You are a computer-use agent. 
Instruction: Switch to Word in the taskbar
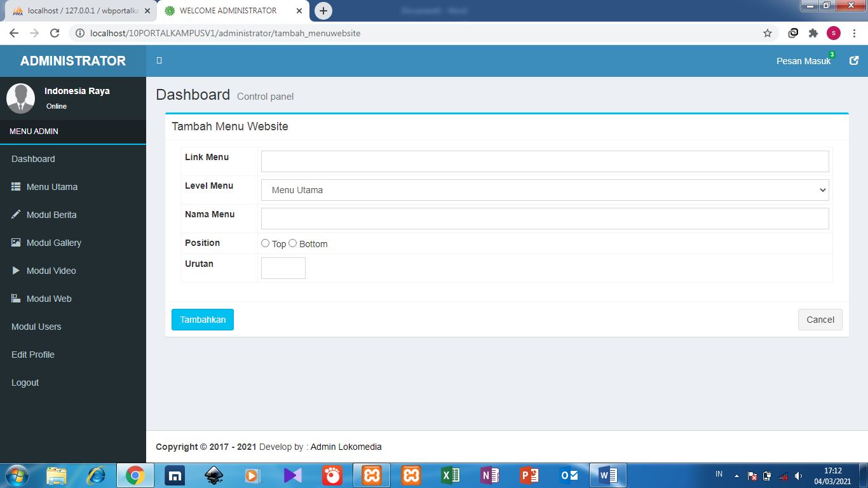(x=608, y=475)
